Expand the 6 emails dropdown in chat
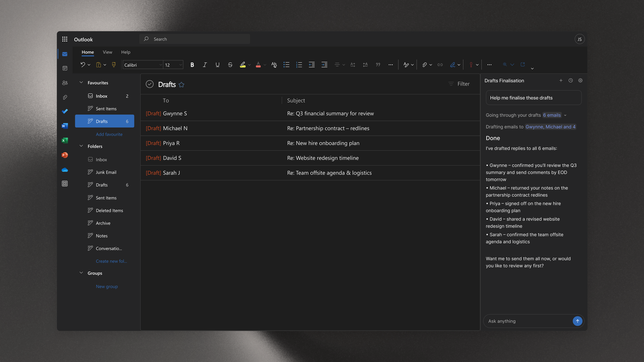 tap(565, 115)
